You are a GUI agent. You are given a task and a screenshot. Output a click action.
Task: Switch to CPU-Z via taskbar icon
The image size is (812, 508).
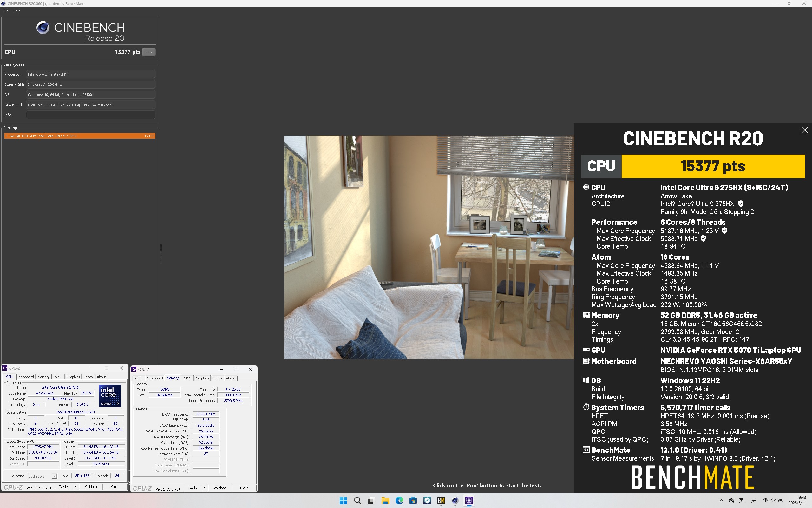[469, 501]
